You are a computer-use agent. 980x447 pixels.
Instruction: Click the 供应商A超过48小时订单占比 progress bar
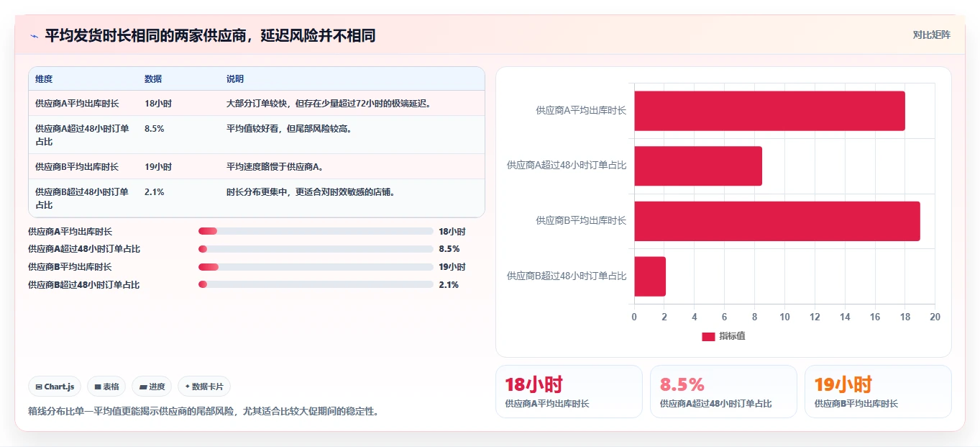316,249
